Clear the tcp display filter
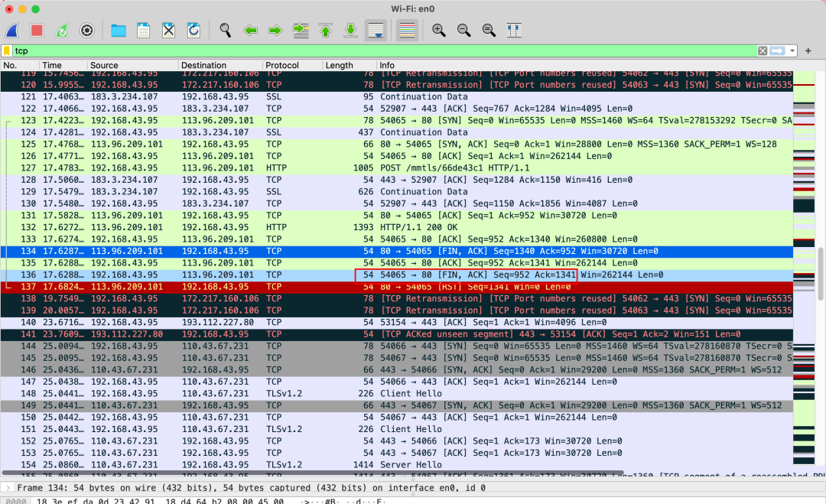Screen dimensions: 826x504 point(763,50)
